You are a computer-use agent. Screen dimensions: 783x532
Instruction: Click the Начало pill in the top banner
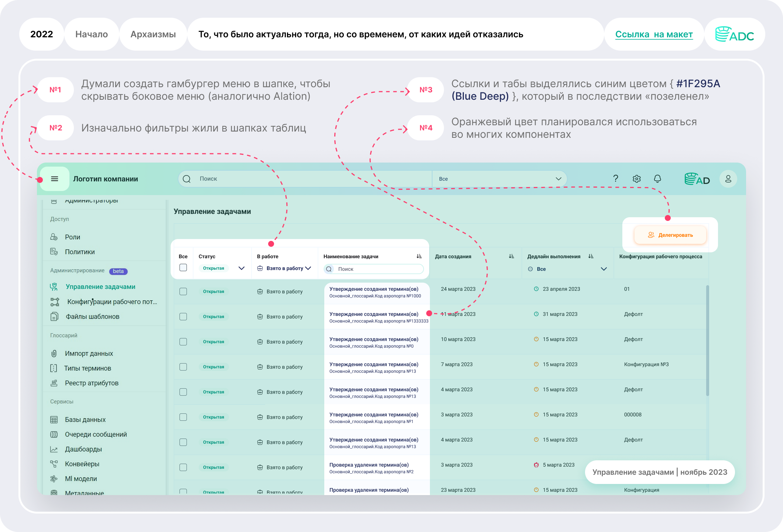pyautogui.click(x=92, y=34)
